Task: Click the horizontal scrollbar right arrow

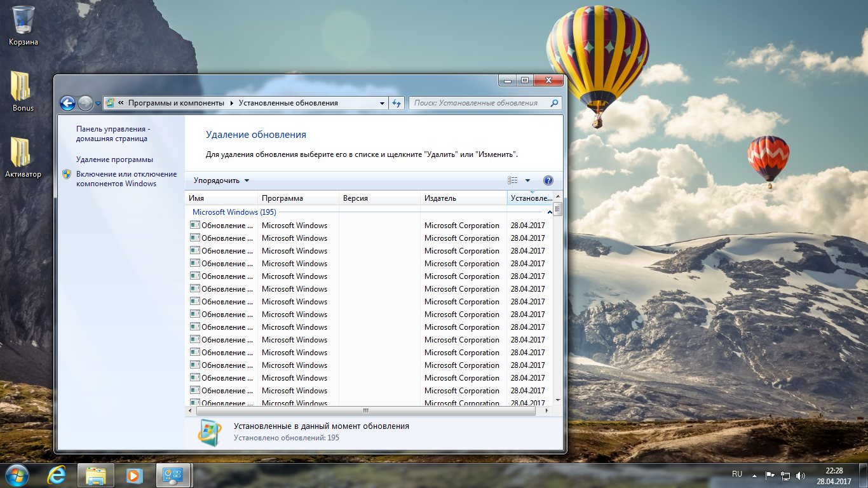Action: click(x=548, y=411)
